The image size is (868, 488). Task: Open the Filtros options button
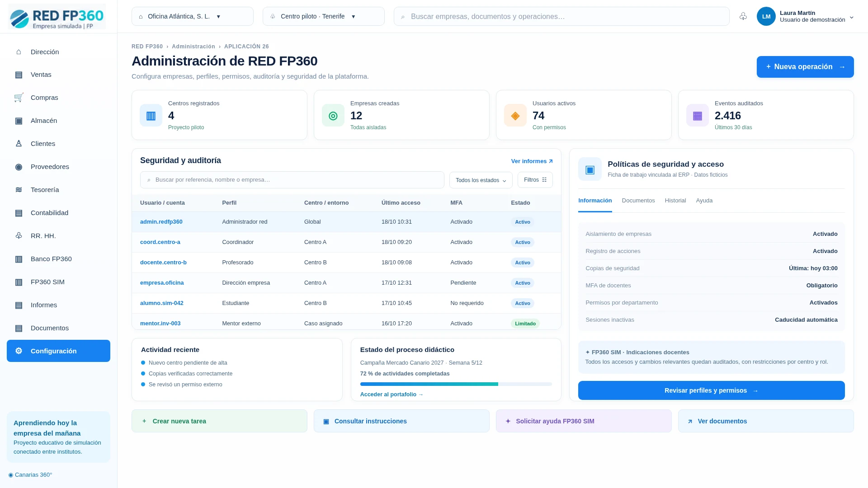click(535, 180)
